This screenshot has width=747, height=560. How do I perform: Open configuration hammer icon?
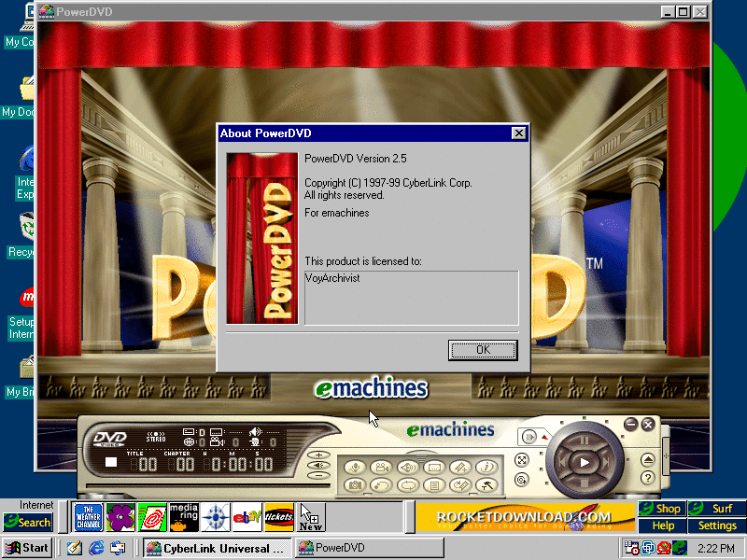coord(485,484)
